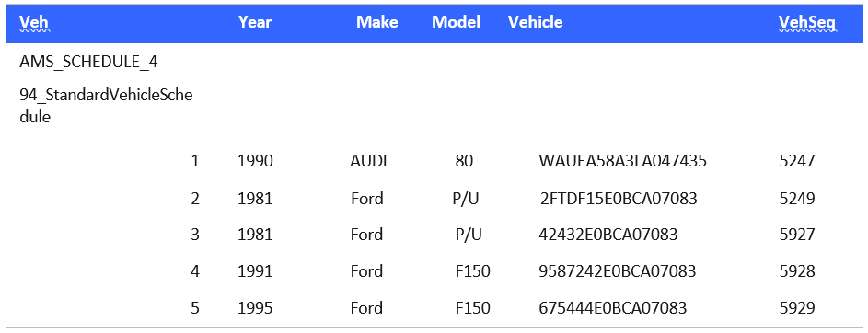Select the AMS_SCHEDULE_4 text
This screenshot has height=333, width=868.
[88, 62]
